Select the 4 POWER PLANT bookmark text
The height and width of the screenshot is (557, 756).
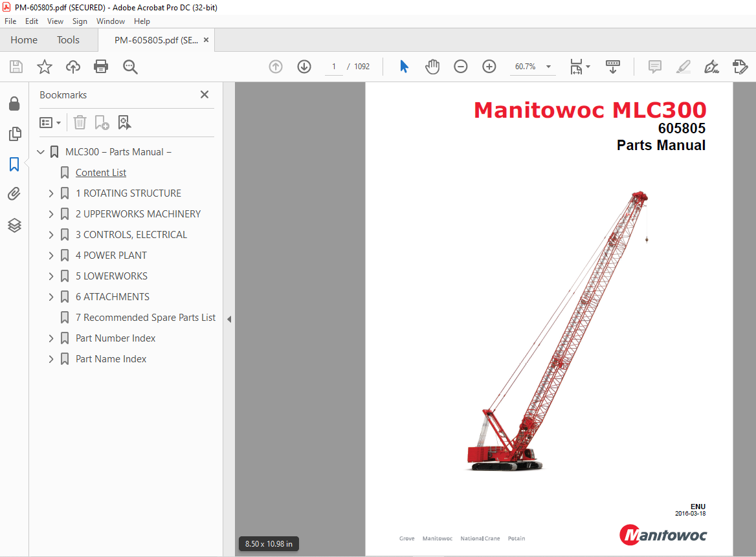pos(111,256)
